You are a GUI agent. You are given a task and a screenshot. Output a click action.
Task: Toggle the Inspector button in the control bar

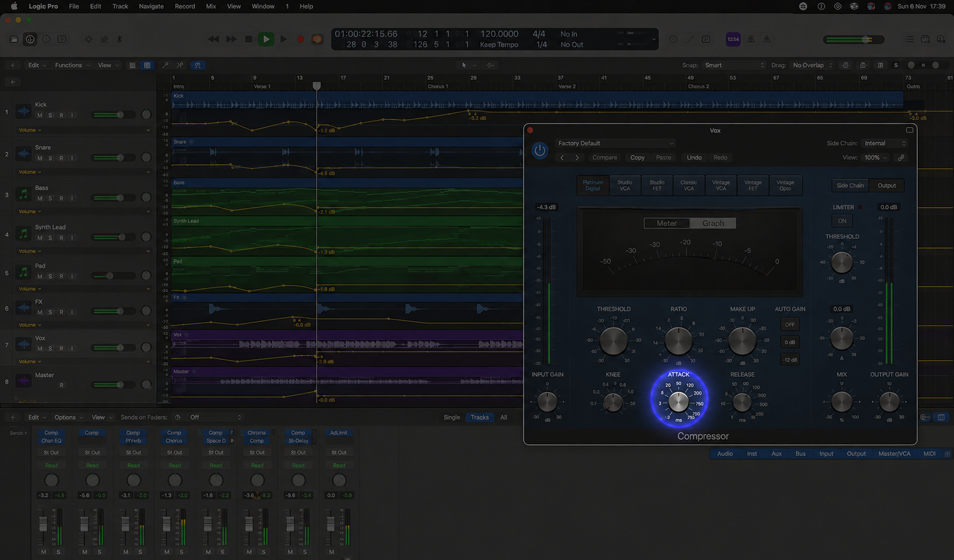pos(30,39)
